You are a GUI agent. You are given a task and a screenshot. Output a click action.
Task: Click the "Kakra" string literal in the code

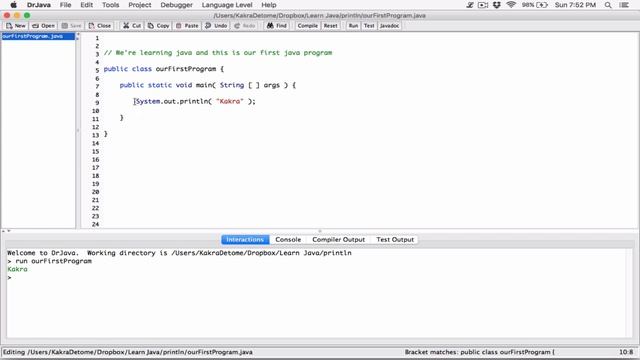tap(229, 101)
